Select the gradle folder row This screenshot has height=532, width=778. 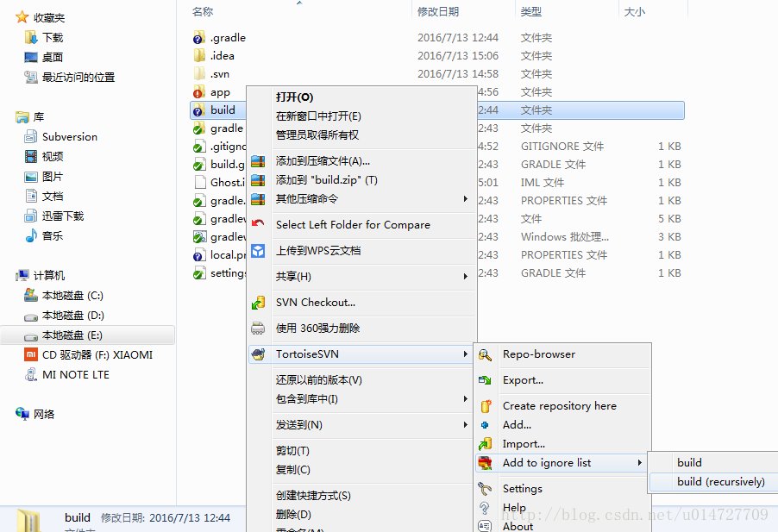pyautogui.click(x=227, y=128)
